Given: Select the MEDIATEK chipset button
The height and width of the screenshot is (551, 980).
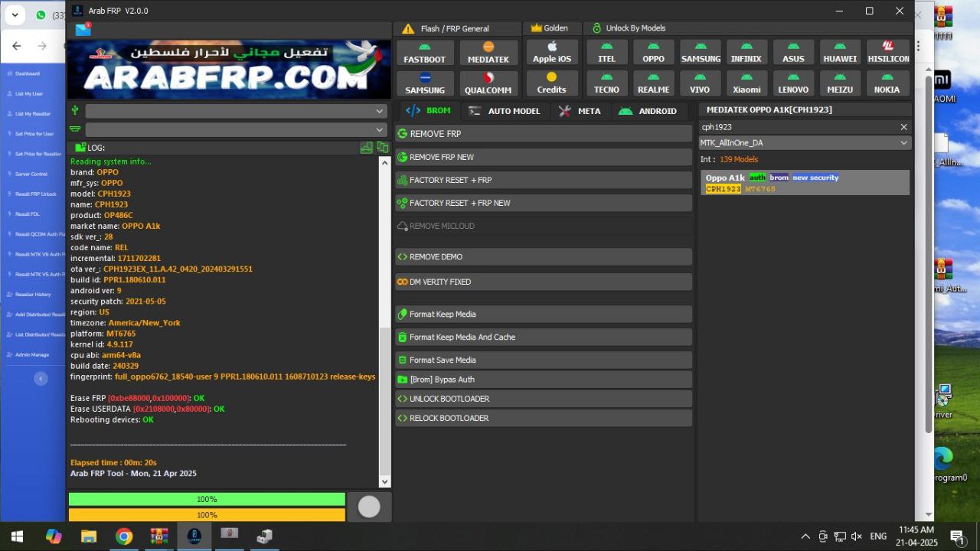Looking at the screenshot, I should click(488, 53).
